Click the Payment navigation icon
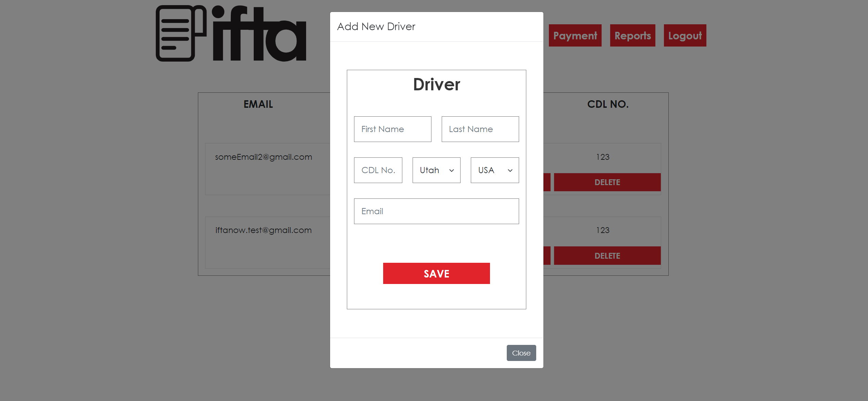 click(x=576, y=35)
